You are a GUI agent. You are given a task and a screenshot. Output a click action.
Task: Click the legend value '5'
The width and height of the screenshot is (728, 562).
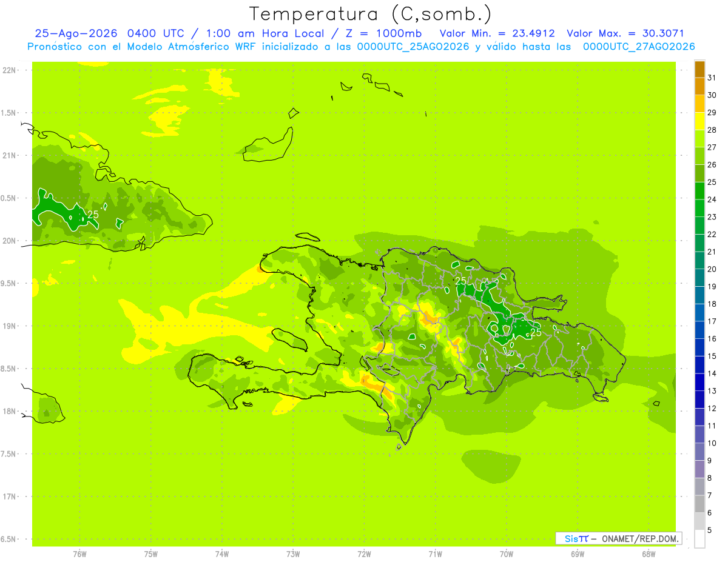(x=710, y=530)
